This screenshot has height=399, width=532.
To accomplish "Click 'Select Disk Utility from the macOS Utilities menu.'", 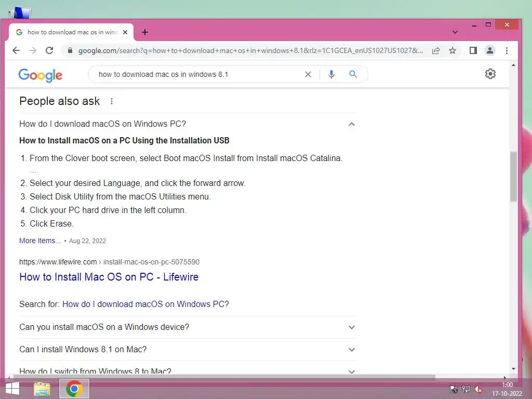I will (x=120, y=196).
